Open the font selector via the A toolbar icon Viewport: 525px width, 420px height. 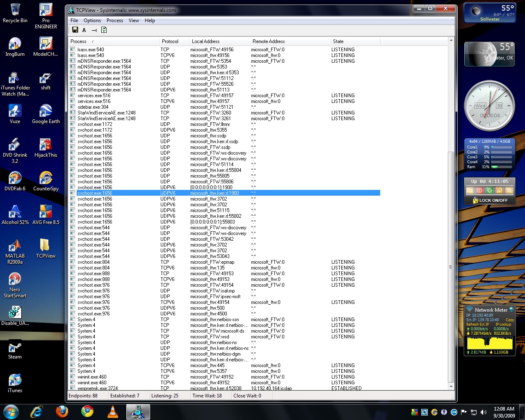[84, 30]
